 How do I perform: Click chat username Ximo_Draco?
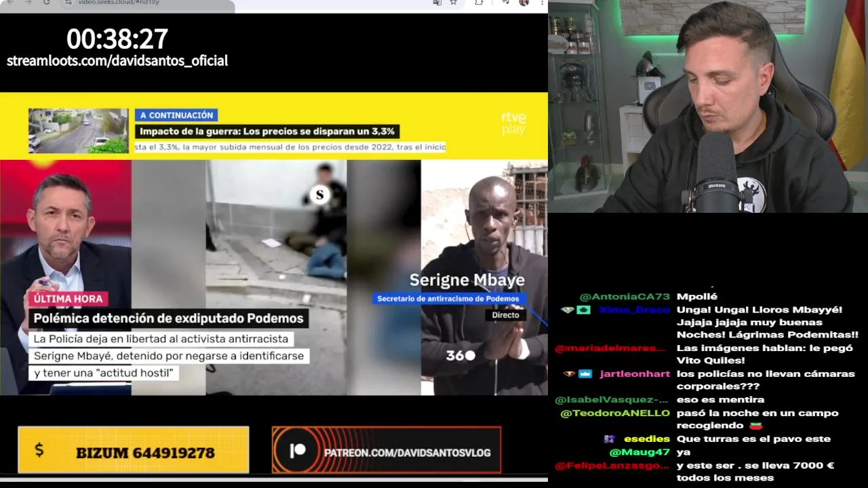pyautogui.click(x=634, y=310)
